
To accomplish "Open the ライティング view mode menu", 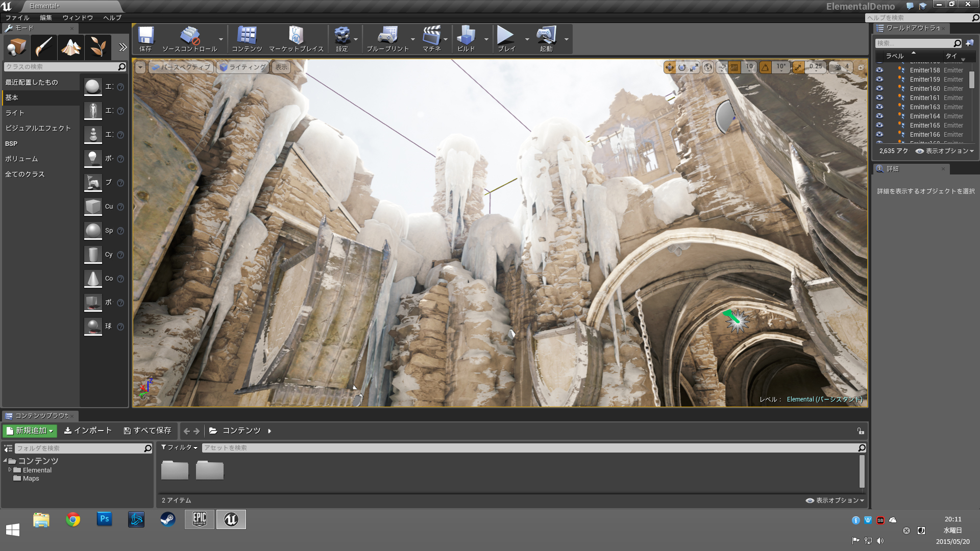I will coord(242,67).
